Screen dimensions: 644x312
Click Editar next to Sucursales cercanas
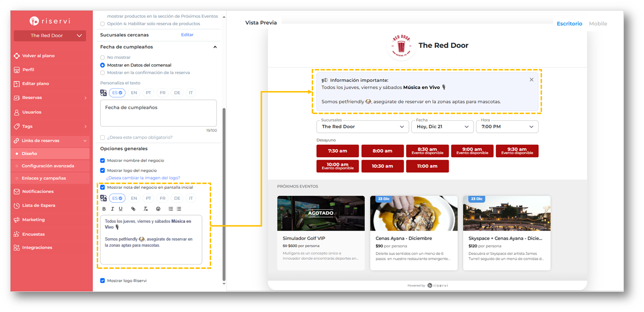[187, 35]
